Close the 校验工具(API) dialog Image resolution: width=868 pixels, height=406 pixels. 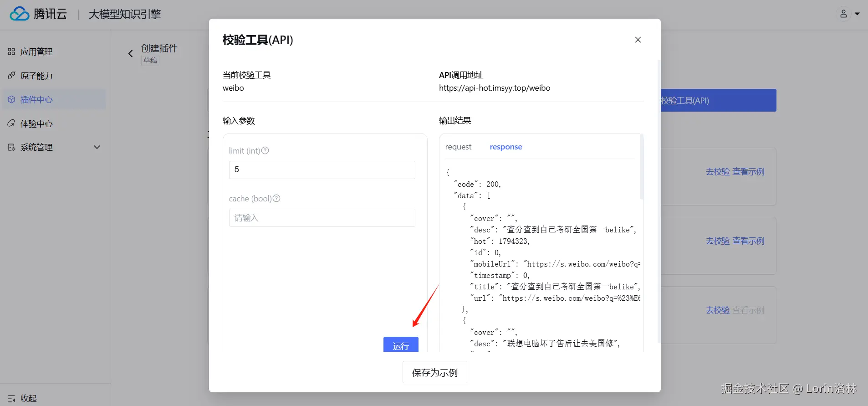(638, 40)
